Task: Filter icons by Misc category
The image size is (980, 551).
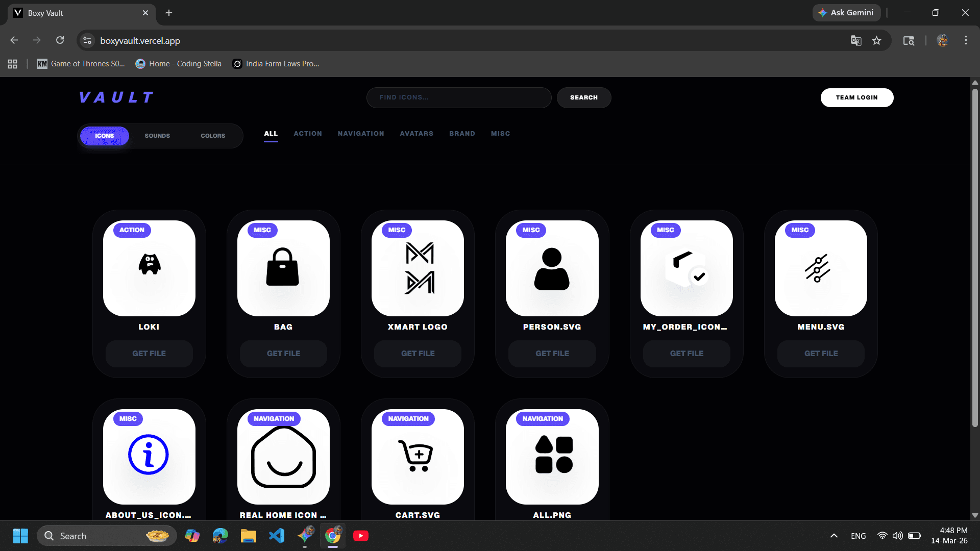Action: coord(500,134)
